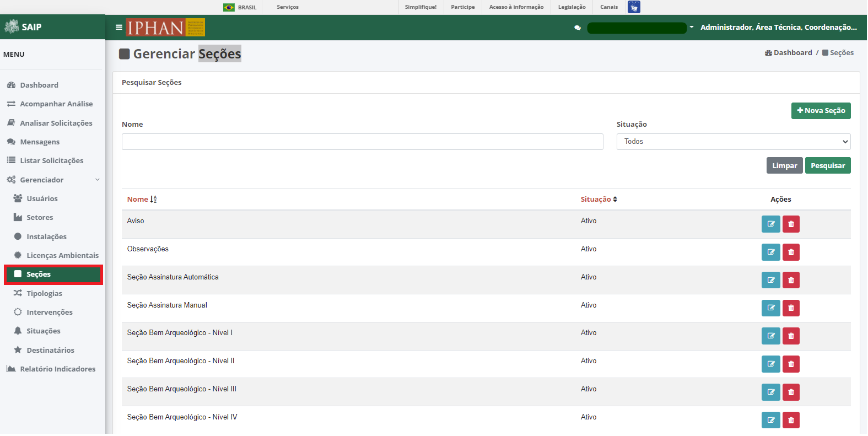Click the Nova Seção button
The height and width of the screenshot is (436, 868).
[821, 111]
